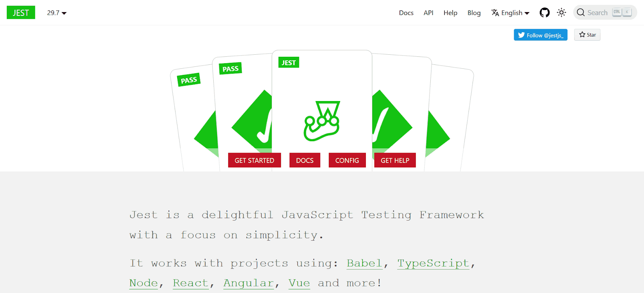
Task: Click the GitHub Star button
Action: coord(587,35)
